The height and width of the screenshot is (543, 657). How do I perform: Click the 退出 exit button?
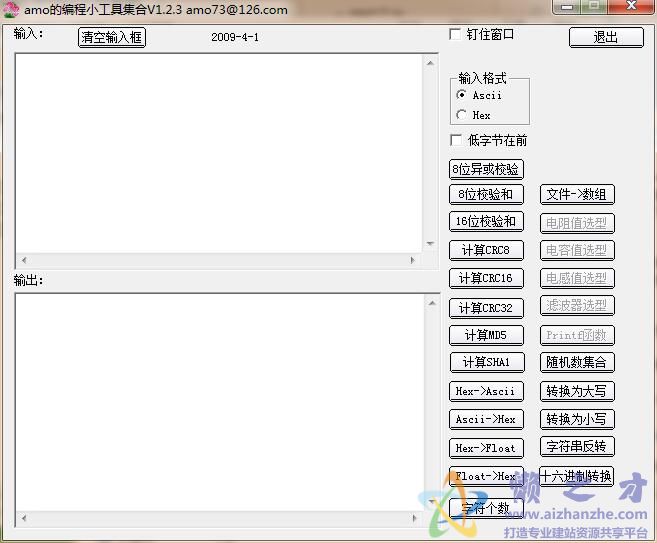tap(606, 37)
